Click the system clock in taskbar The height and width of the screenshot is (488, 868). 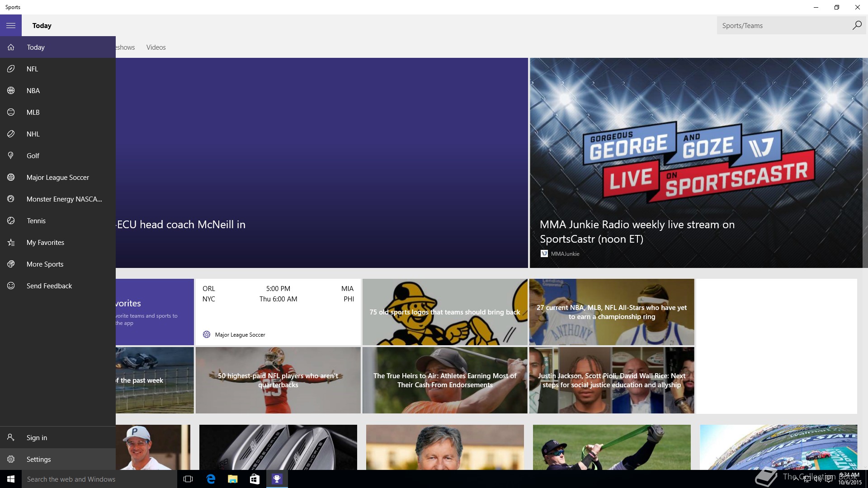click(x=850, y=479)
